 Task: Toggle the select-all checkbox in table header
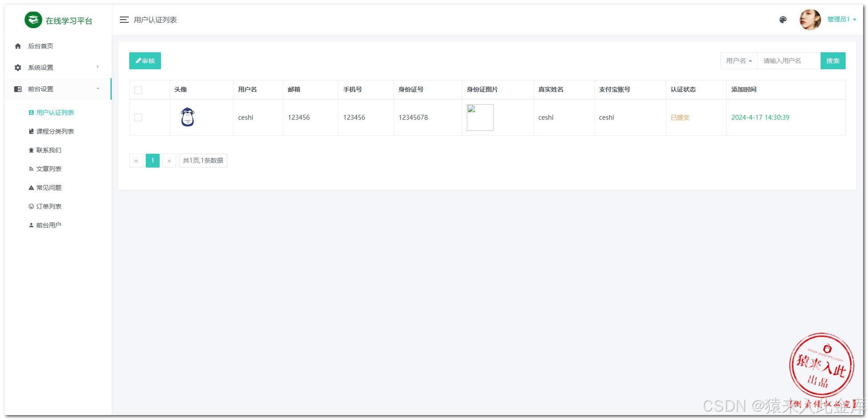coord(138,90)
